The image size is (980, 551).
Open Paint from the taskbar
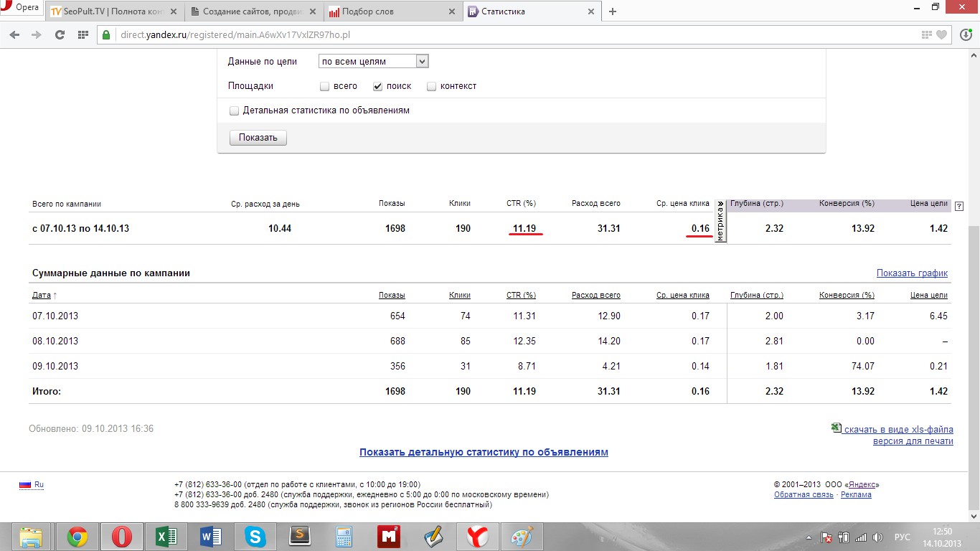(x=522, y=537)
